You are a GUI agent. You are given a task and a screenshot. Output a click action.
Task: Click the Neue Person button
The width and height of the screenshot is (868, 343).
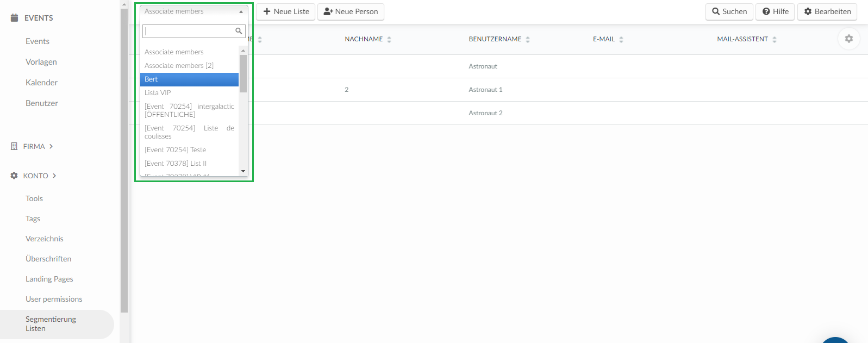click(351, 11)
